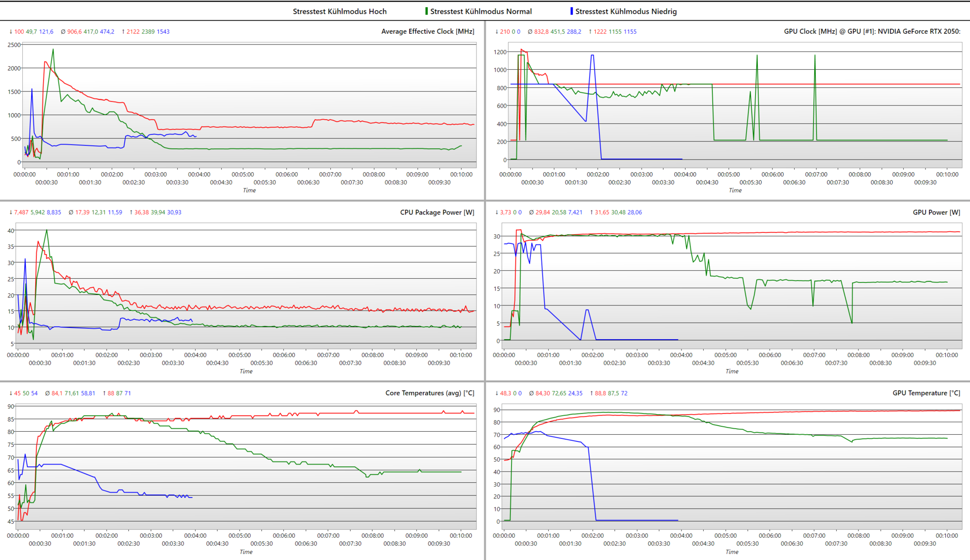Click the maximum up-arrow in CPU Package Power stats
Screen dimensions: 970x560
pyautogui.click(x=131, y=213)
